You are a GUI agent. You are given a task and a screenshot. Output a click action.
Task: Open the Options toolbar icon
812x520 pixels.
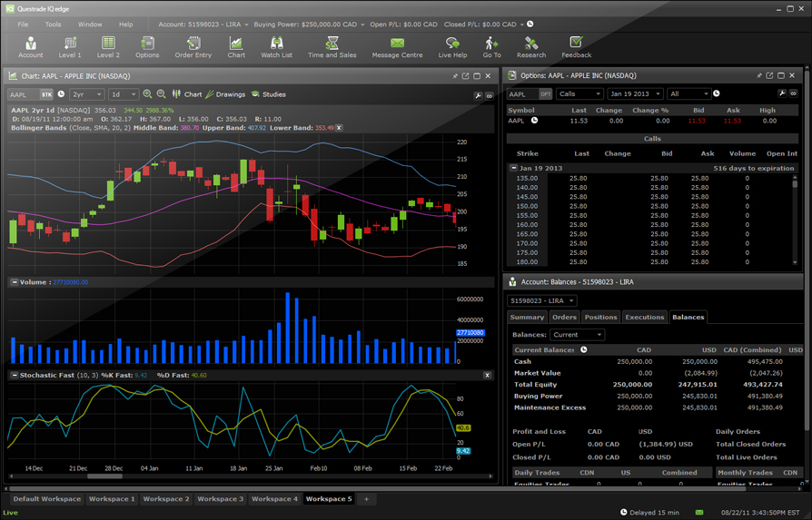[x=147, y=47]
